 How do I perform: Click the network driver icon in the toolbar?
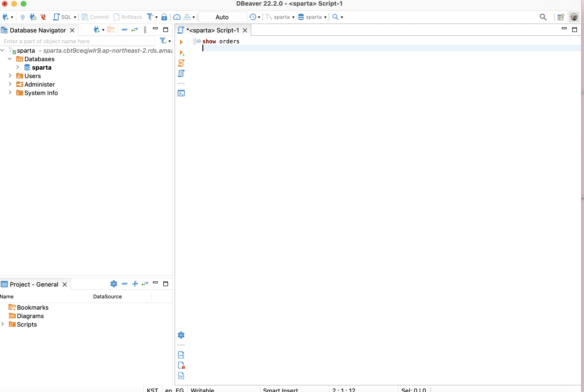[187, 17]
